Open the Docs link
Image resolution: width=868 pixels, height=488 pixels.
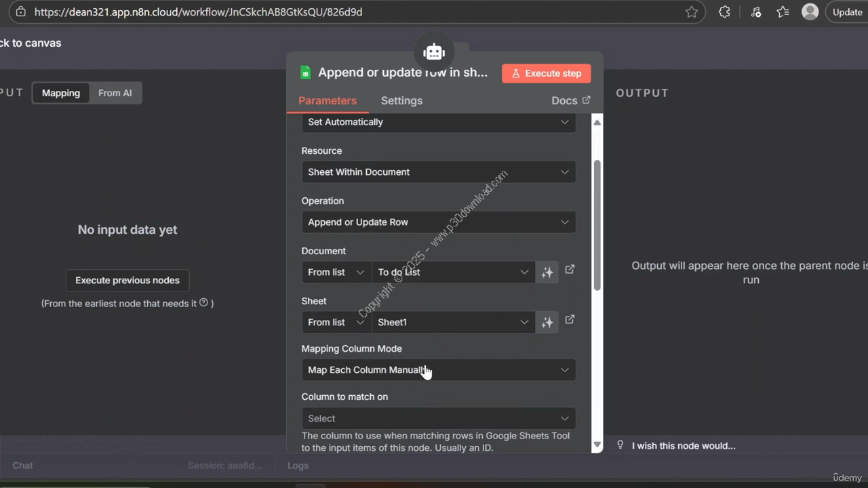coord(570,100)
